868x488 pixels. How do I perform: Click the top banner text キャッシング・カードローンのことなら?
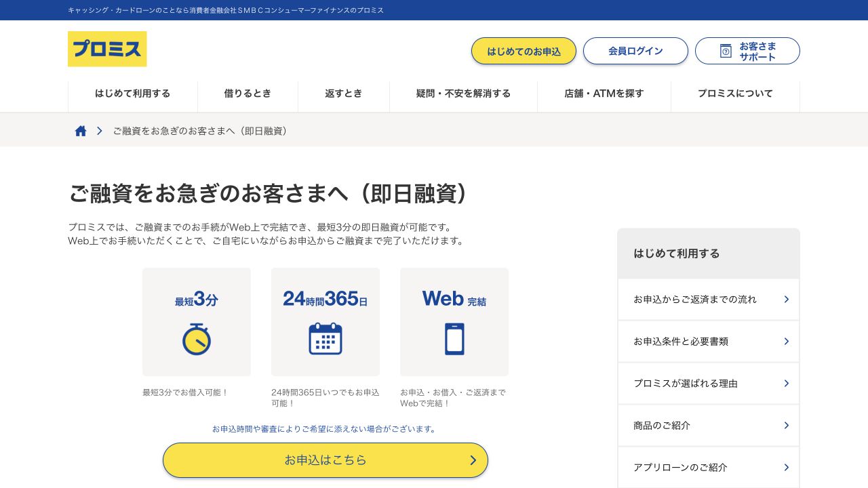click(226, 10)
